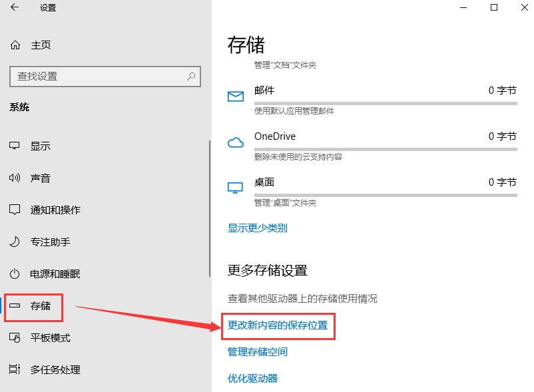The image size is (534, 392).
Task: Click 显示更少类别 link
Action: point(258,228)
